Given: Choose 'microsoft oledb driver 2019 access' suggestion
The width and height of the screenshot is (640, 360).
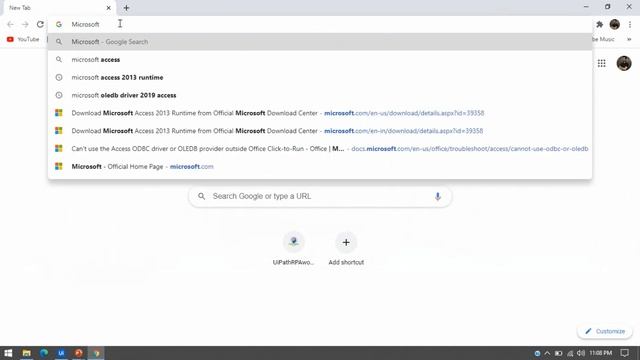Looking at the screenshot, I should 320,95.
